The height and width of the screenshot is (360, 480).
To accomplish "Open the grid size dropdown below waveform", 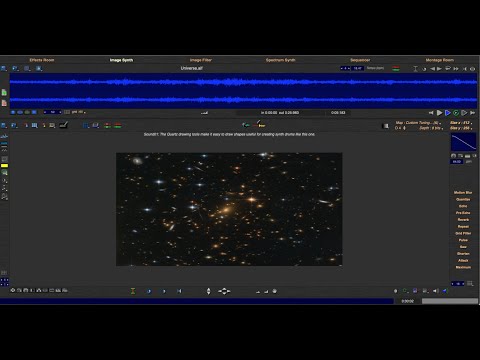I will [79, 112].
